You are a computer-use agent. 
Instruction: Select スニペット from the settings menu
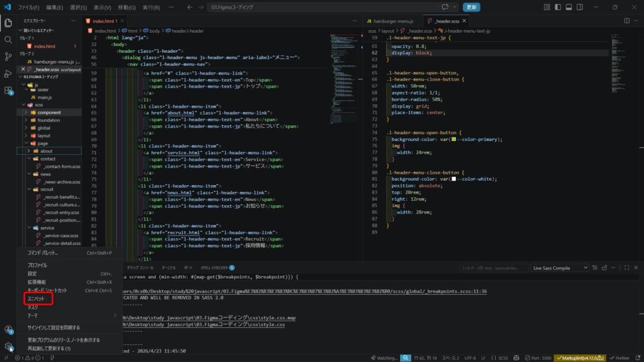pyautogui.click(x=36, y=298)
